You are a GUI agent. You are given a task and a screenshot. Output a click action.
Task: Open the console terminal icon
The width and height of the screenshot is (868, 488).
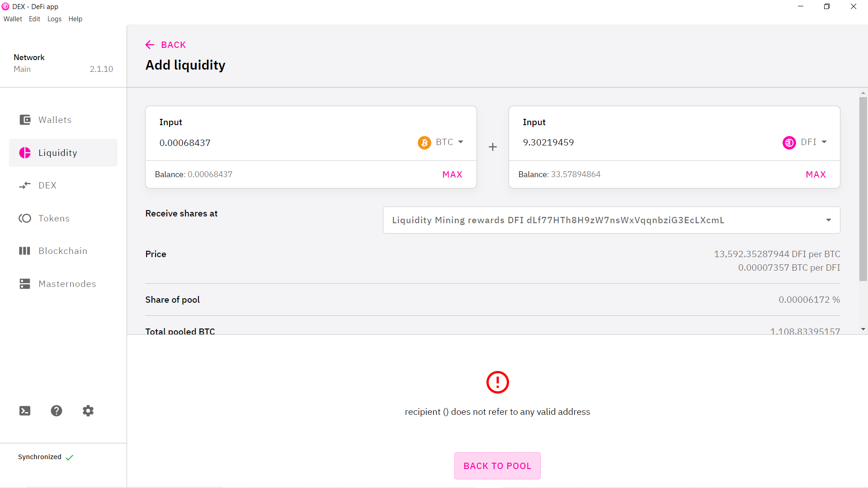(x=25, y=411)
